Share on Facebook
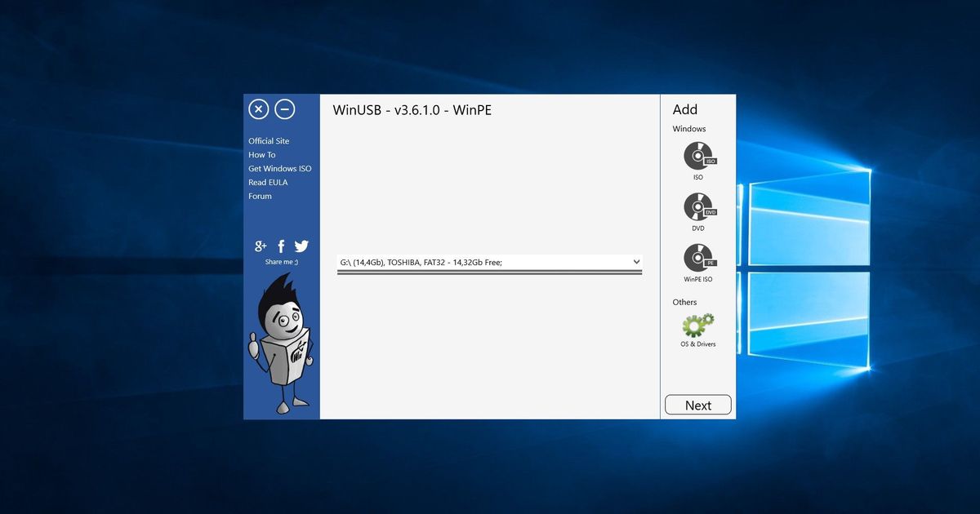This screenshot has height=514, width=980. coord(281,246)
